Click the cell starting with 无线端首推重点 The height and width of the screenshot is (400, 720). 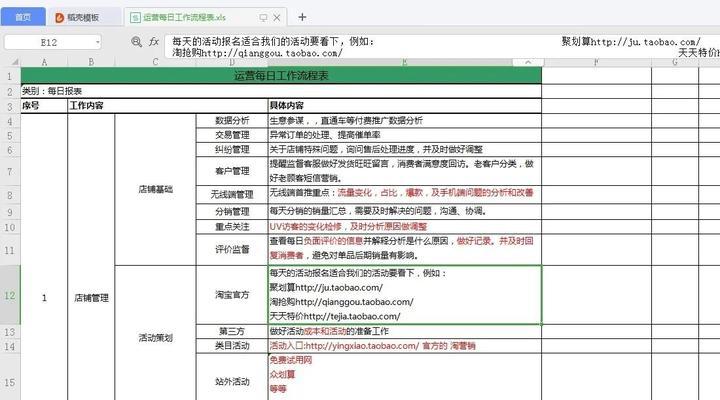[x=405, y=195]
